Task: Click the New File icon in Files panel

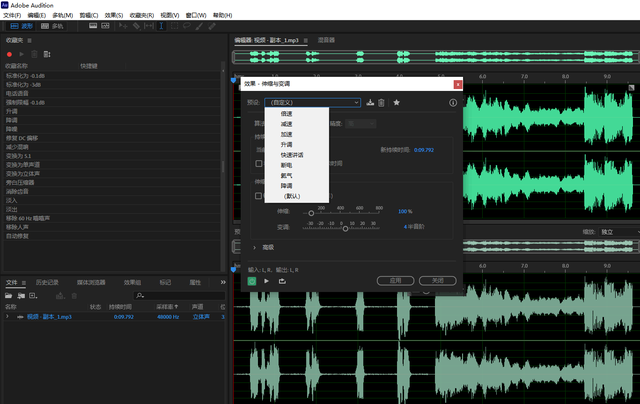Action: (33, 295)
